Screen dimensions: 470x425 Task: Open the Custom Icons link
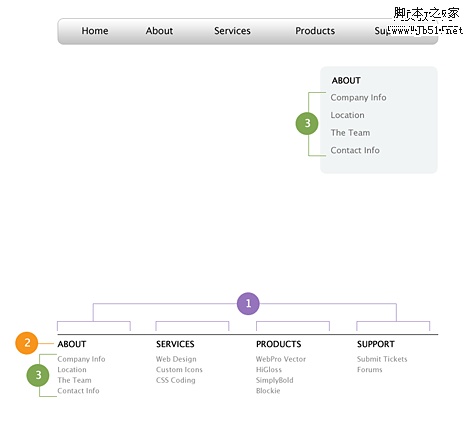pyautogui.click(x=179, y=370)
